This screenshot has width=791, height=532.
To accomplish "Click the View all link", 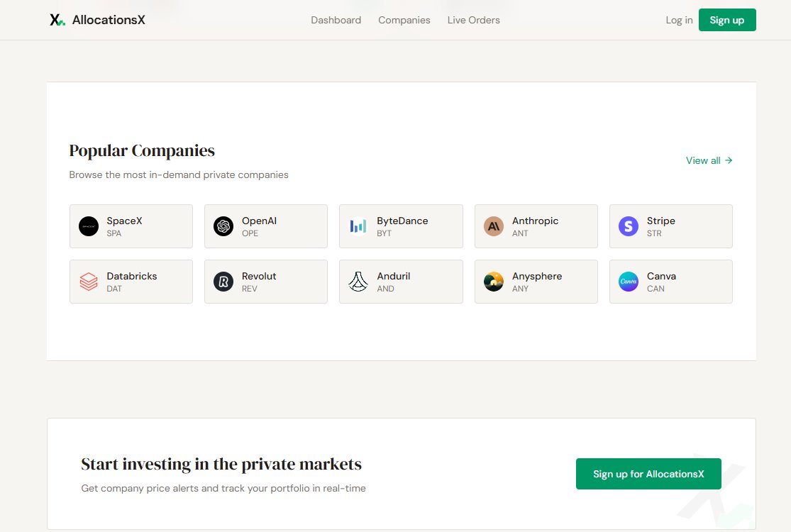I will tap(709, 160).
